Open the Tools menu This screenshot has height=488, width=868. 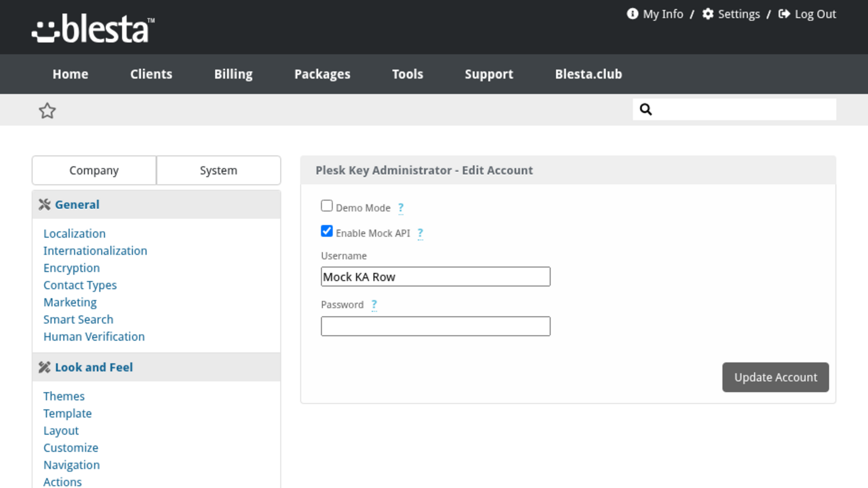pos(407,74)
